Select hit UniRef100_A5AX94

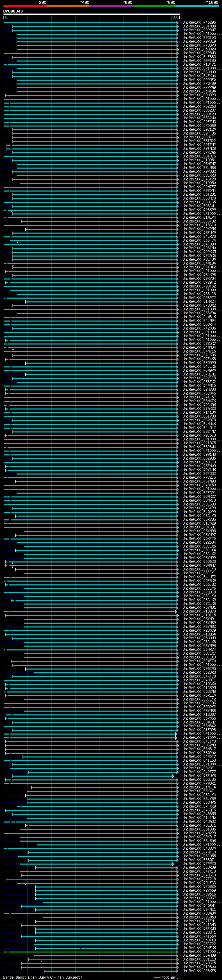pos(199,91)
